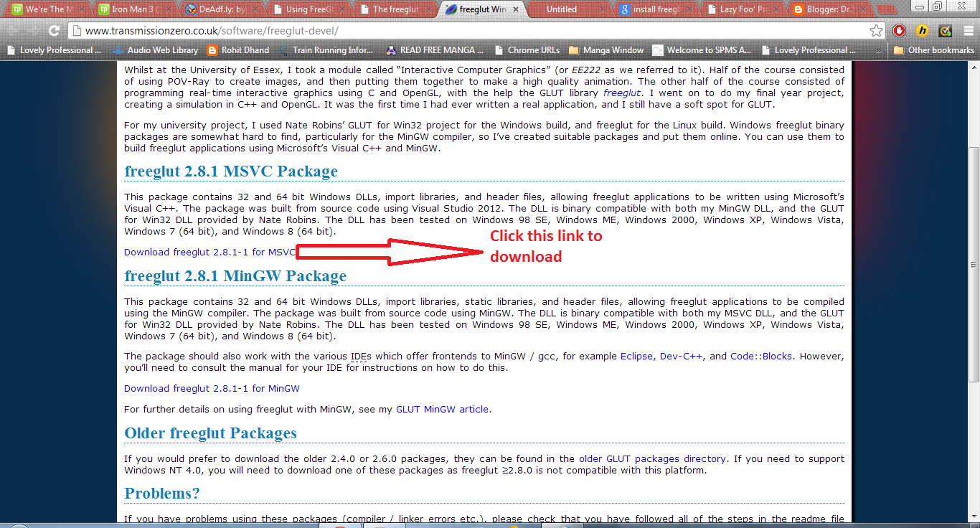Click the scrollbar up arrow
The height and width of the screenshot is (528, 980).
pos(974,67)
